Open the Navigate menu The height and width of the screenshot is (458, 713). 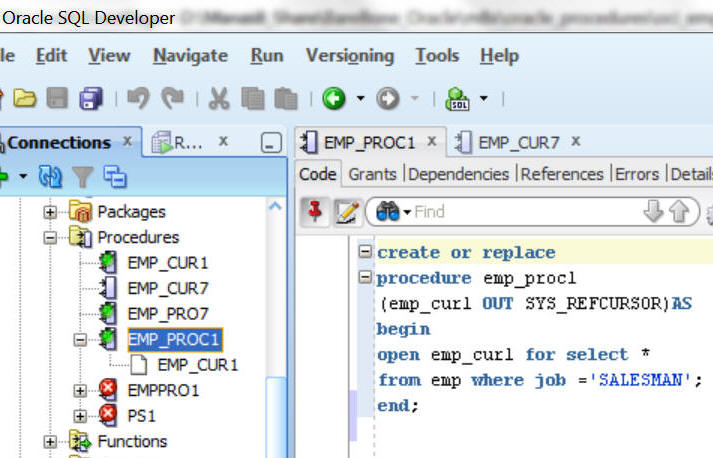pos(191,56)
